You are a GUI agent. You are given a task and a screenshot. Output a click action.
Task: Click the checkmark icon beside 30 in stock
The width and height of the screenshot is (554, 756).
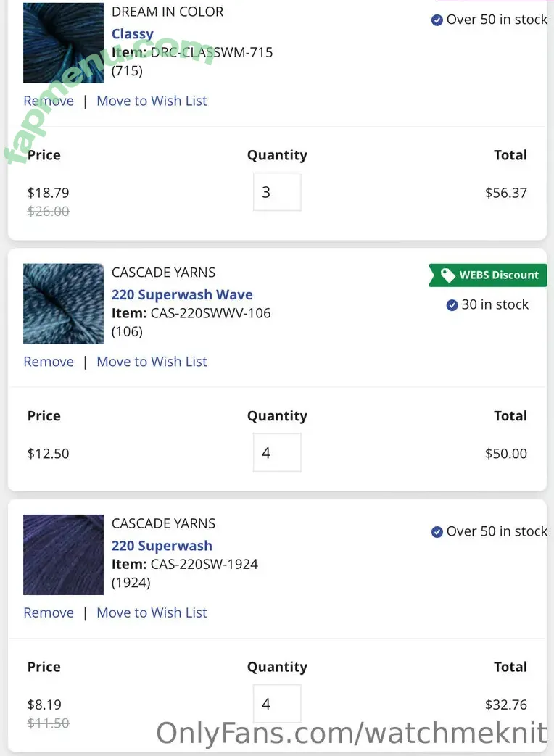[452, 305]
